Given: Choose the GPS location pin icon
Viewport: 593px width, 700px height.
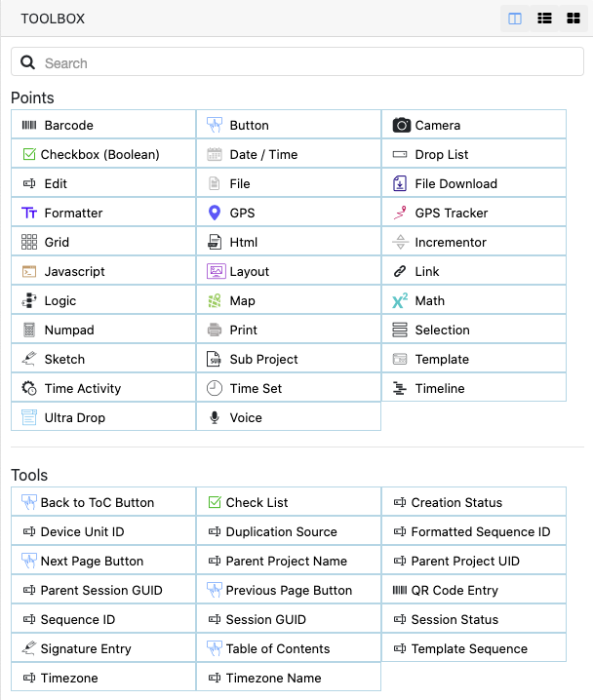Looking at the screenshot, I should (215, 213).
